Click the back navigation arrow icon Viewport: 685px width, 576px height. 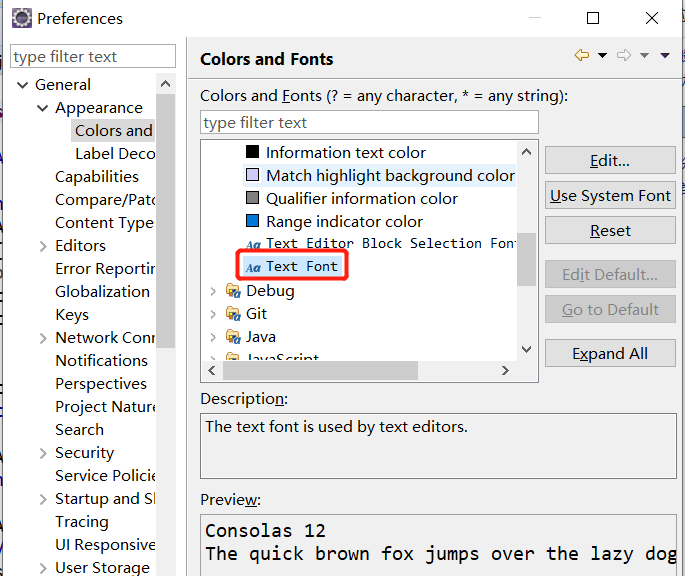tap(582, 56)
